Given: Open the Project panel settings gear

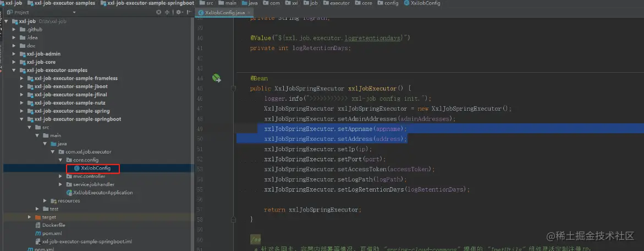Looking at the screenshot, I should [x=179, y=12].
